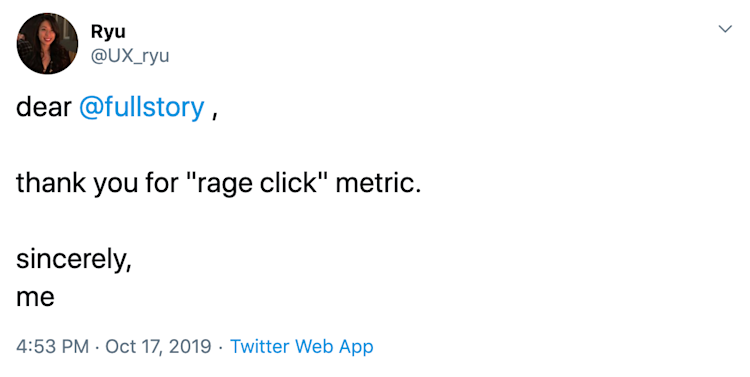Click the word "for" in the tweet body

click(x=162, y=183)
